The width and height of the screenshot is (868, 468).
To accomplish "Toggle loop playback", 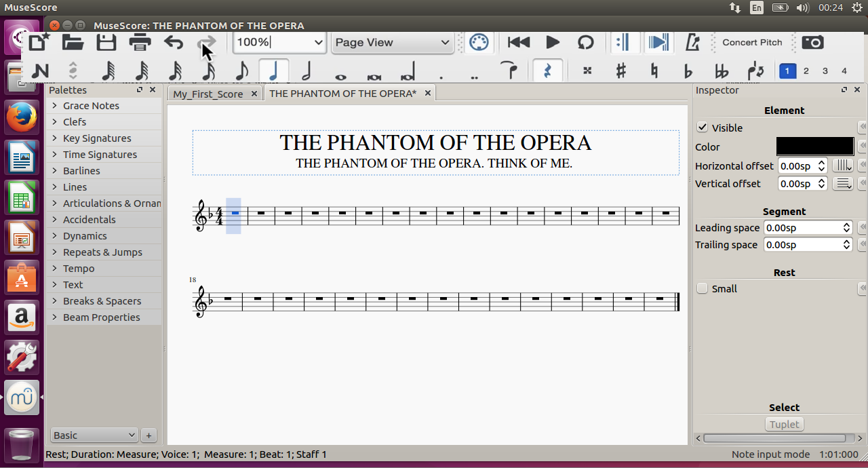I will pos(585,42).
